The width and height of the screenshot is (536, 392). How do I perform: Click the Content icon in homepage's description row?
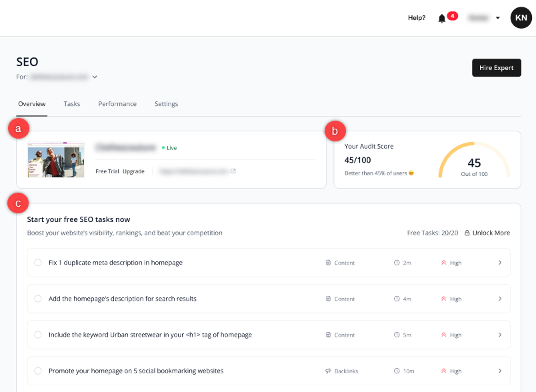[x=328, y=299]
